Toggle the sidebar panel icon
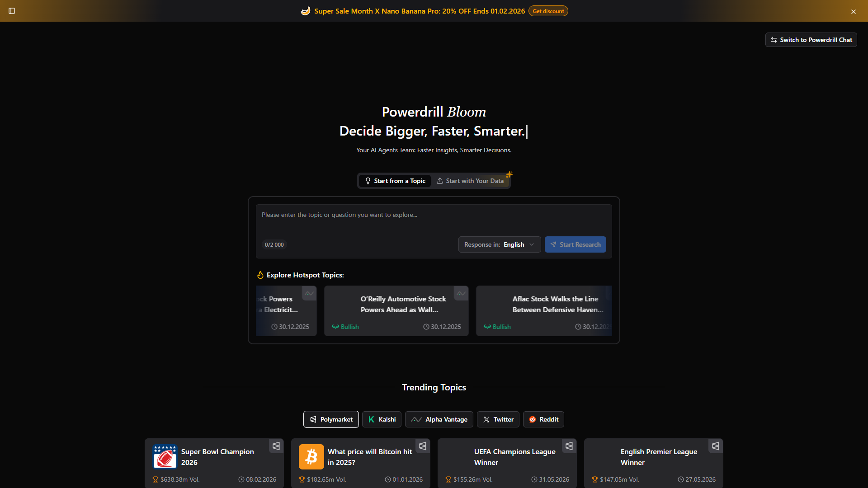This screenshot has height=488, width=868. [12, 11]
